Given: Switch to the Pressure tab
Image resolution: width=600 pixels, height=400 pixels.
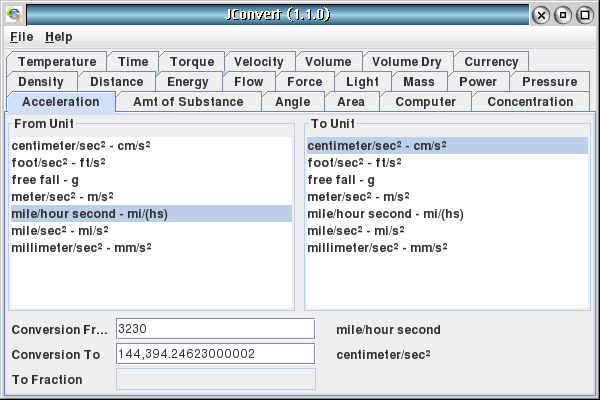Looking at the screenshot, I should click(549, 82).
